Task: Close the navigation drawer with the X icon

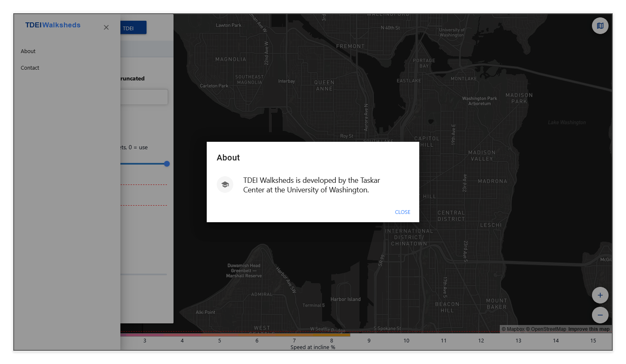Action: [106, 27]
